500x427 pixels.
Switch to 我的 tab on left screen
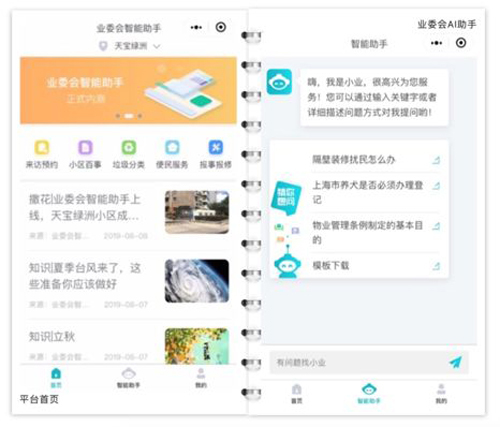coord(201,378)
